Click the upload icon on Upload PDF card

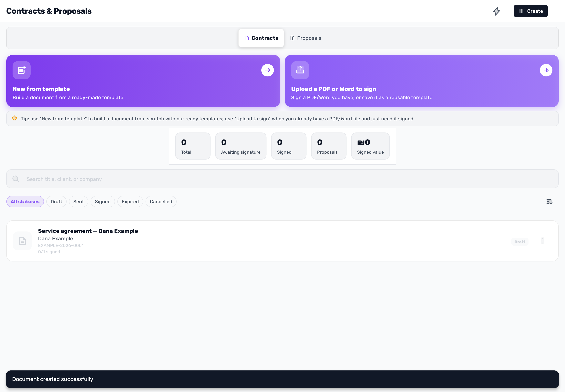(x=300, y=70)
